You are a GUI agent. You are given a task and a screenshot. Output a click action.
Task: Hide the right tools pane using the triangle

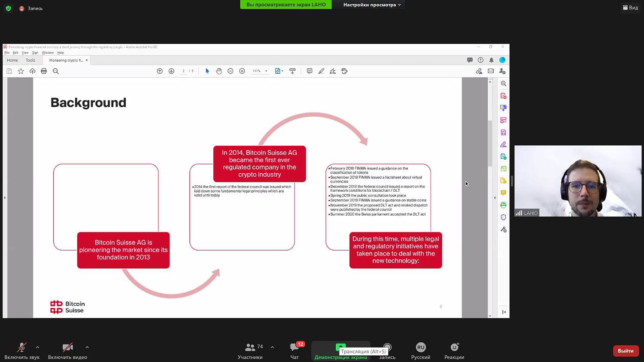(x=495, y=198)
